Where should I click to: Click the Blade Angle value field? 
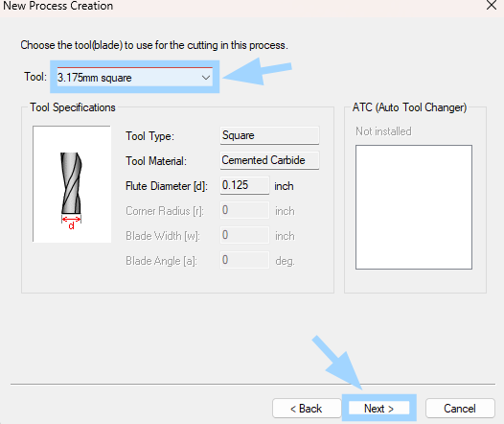(x=244, y=260)
